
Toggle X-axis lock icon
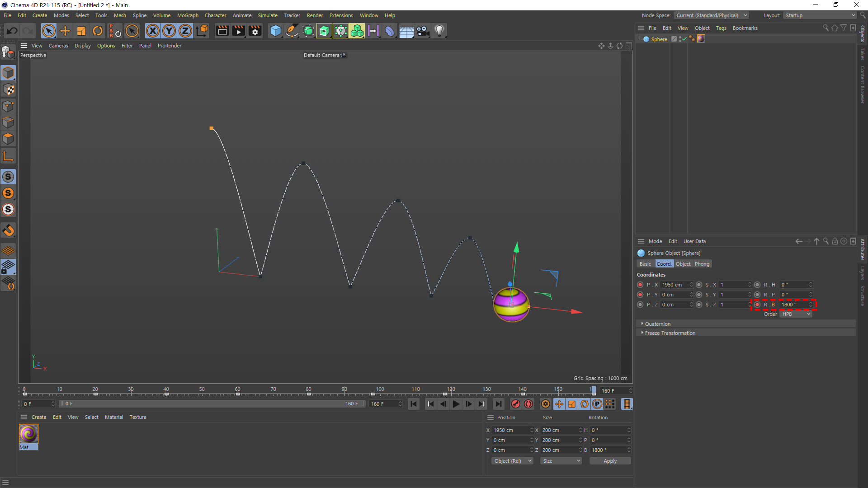point(153,31)
